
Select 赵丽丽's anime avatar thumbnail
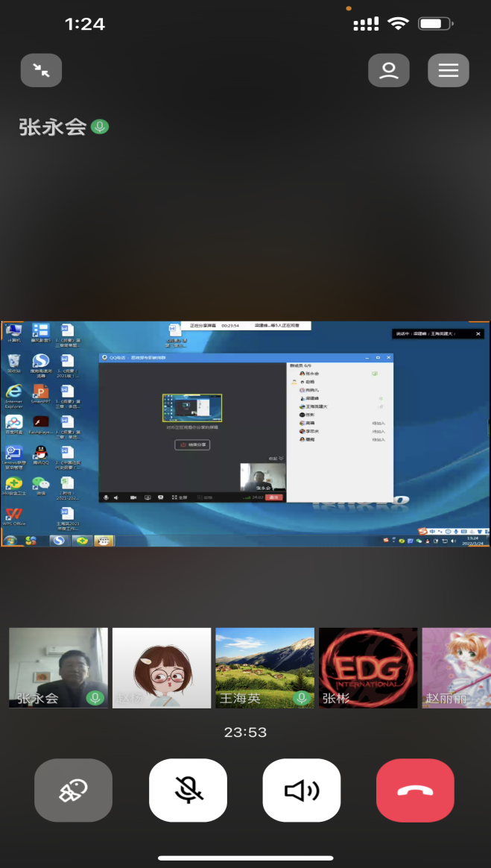tap(456, 667)
